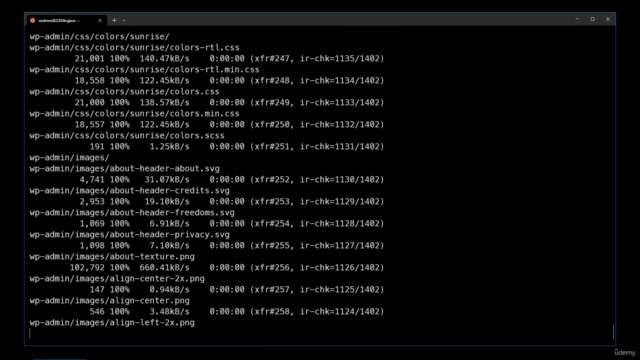Click sunrise/colors-rtl.css file path

(134, 47)
